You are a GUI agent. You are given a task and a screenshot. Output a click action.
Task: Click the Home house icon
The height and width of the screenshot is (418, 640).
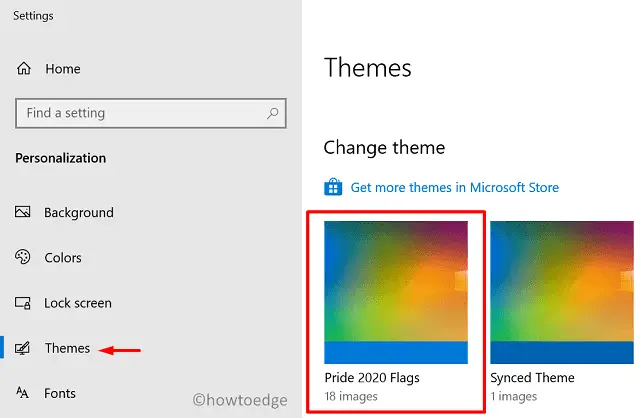[25, 69]
